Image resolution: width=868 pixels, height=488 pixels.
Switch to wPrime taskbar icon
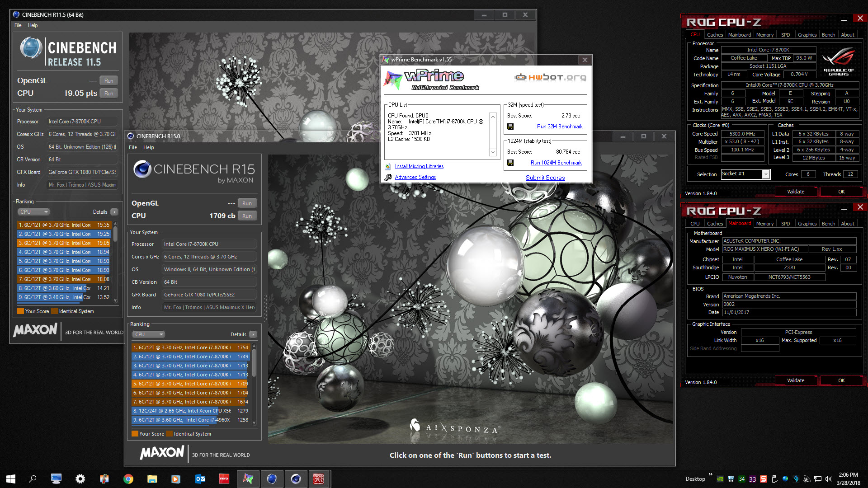pos(248,479)
